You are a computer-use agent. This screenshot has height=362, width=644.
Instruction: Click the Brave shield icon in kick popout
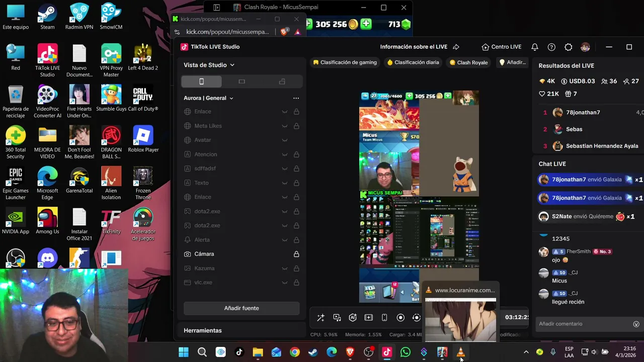(x=284, y=32)
